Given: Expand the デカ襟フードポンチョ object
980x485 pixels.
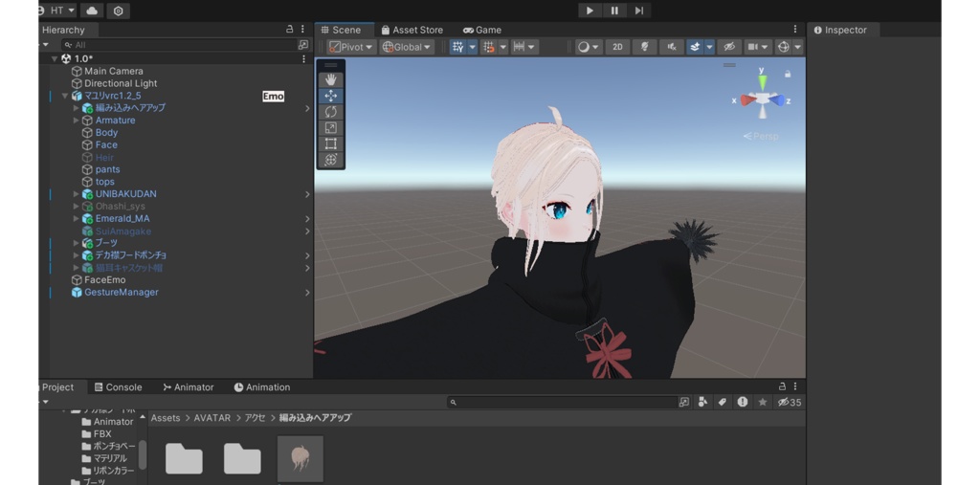Looking at the screenshot, I should [x=77, y=255].
